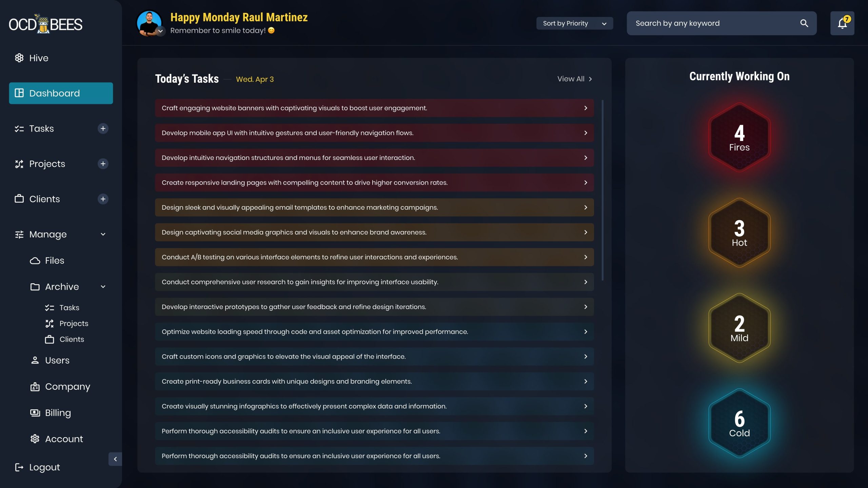Click the View All link
868x488 pixels.
(574, 79)
